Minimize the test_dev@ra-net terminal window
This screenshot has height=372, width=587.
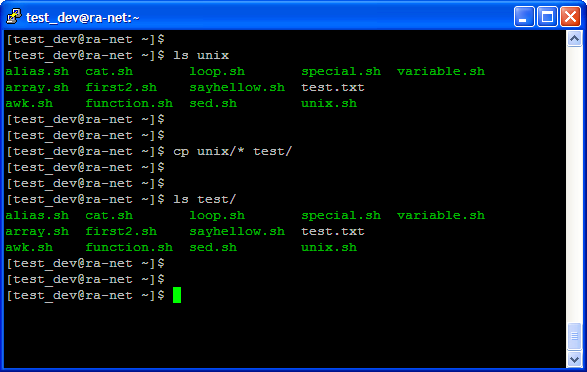click(x=524, y=16)
